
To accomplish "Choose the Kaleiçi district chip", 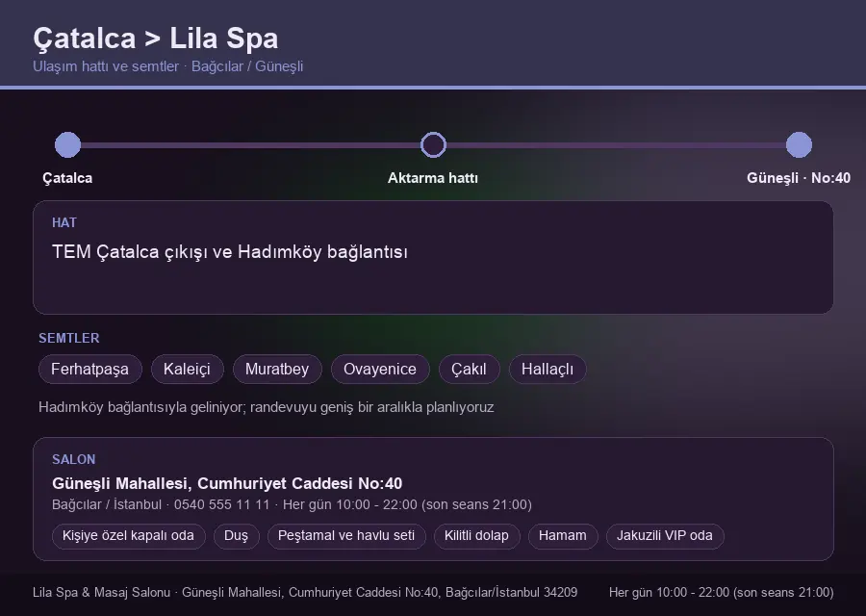I will point(187,369).
